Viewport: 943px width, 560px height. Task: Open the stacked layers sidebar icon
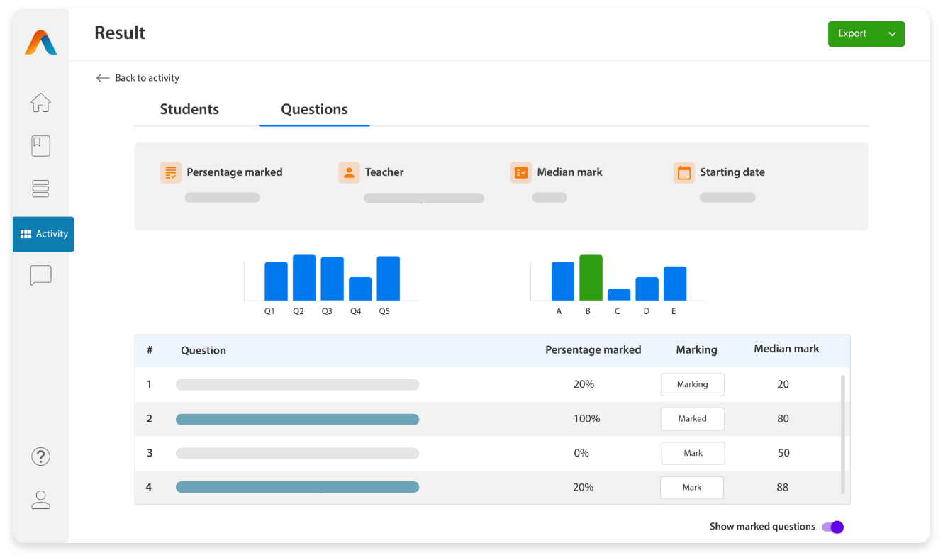pyautogui.click(x=40, y=189)
